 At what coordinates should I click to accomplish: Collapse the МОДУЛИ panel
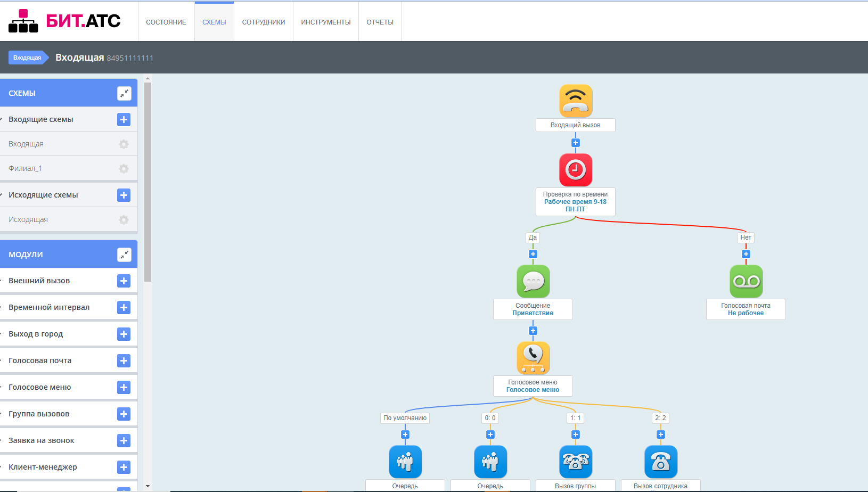124,255
